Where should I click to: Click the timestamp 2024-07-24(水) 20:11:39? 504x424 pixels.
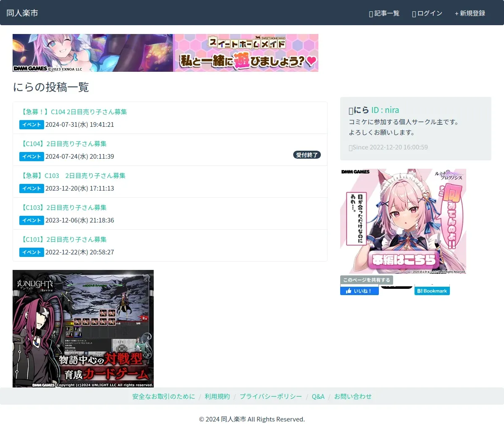point(80,157)
